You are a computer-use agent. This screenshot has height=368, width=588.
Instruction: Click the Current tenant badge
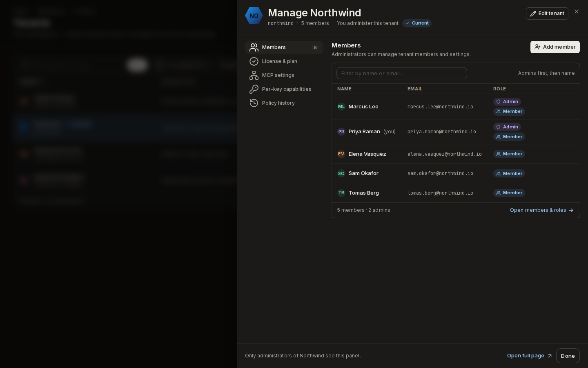pos(417,23)
